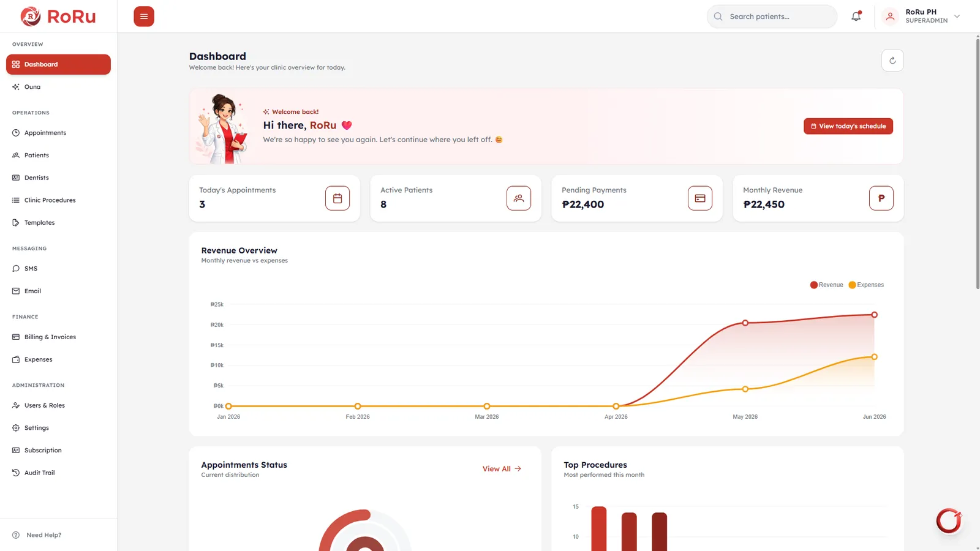
Task: Click the waving dentist illustration
Action: pos(223,129)
